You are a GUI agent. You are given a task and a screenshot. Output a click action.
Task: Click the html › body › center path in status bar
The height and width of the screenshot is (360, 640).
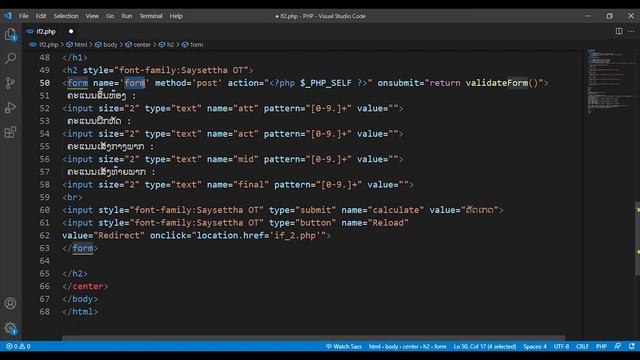[407, 347]
